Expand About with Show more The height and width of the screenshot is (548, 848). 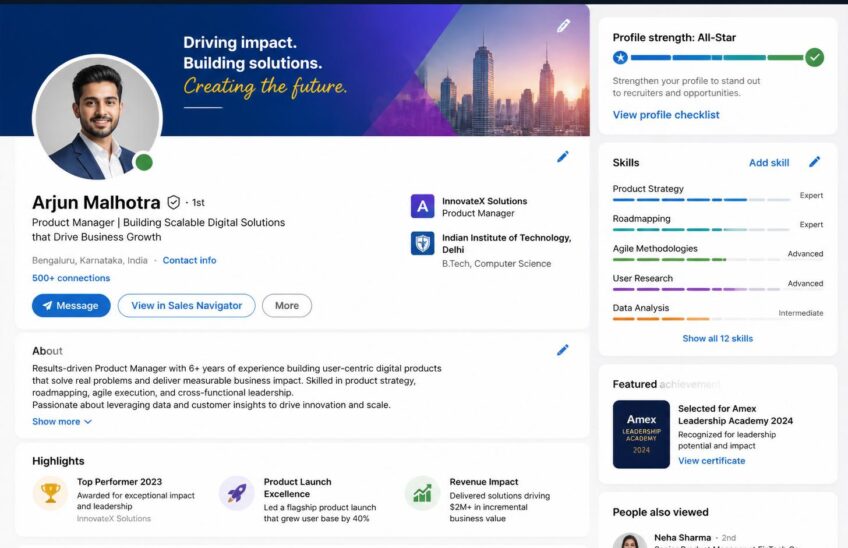coord(62,421)
